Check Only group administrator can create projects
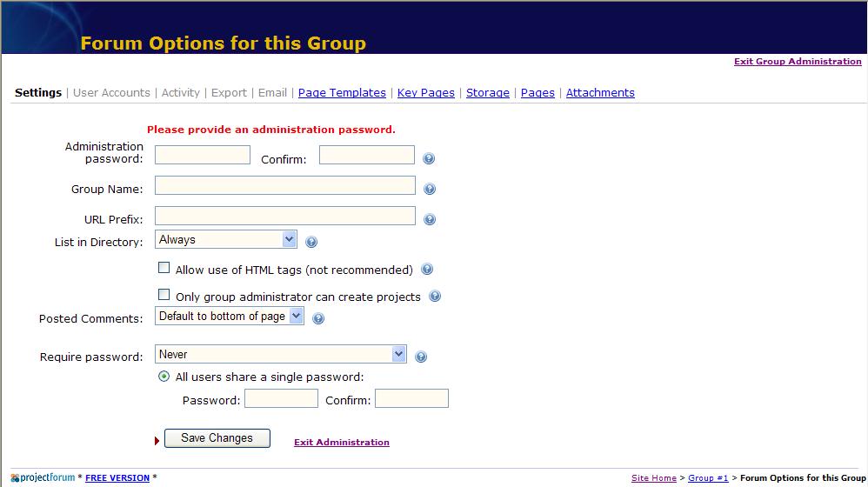The width and height of the screenshot is (868, 487). [x=164, y=295]
